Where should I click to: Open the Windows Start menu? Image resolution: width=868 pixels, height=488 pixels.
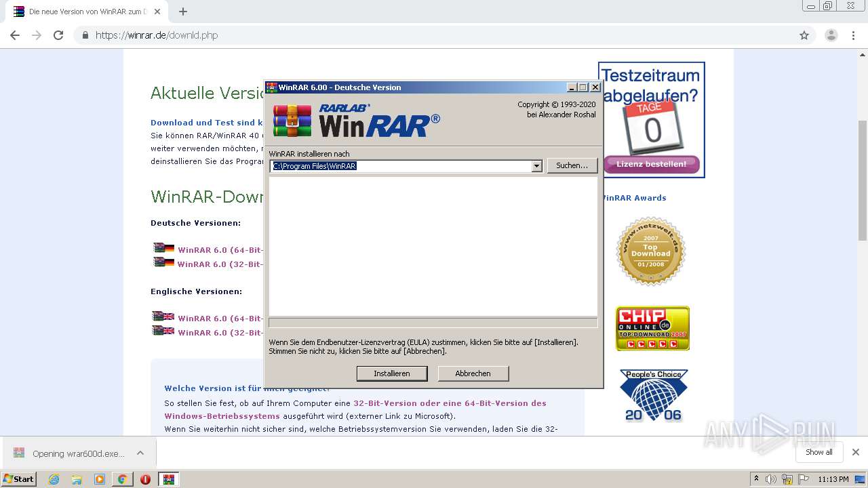(x=19, y=479)
